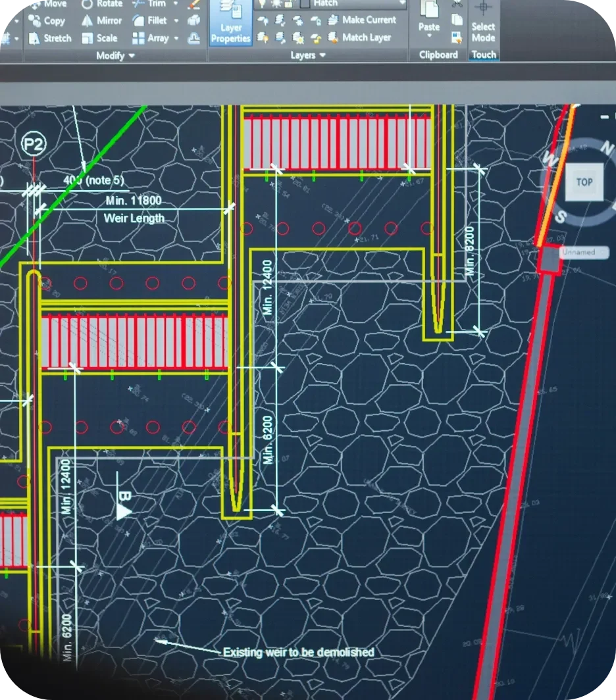Click the Fillet tool icon
The width and height of the screenshot is (616, 700).
(140, 21)
